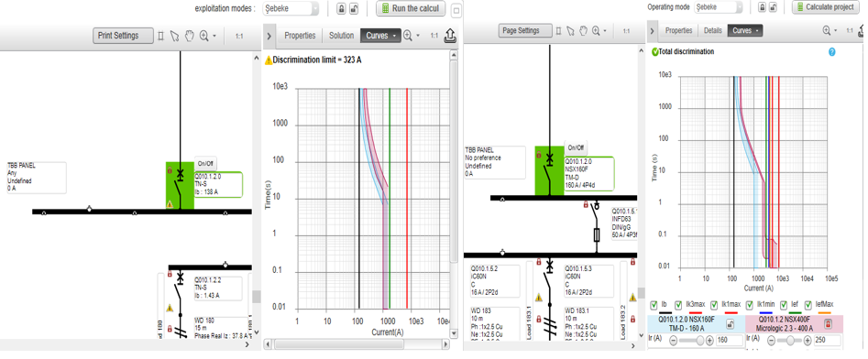The height and width of the screenshot is (359, 868).
Task: Toggle the Ik3max curve checkbox
Action: tap(678, 305)
